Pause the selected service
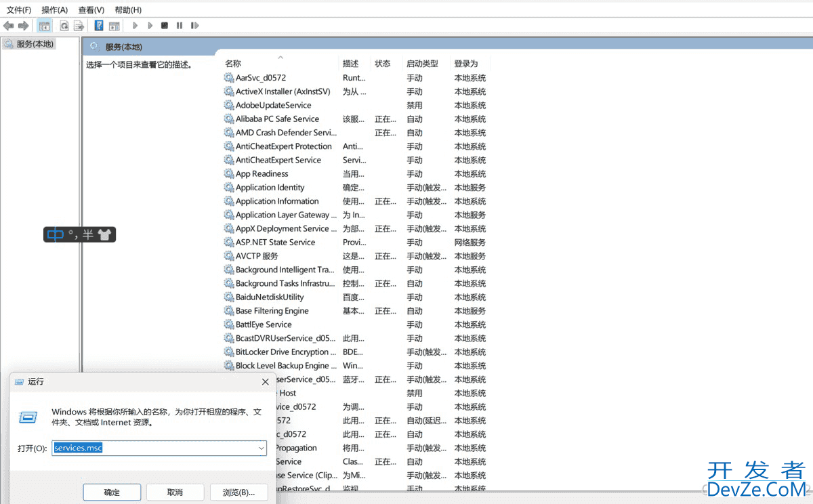Viewport: 813px width, 504px height. click(179, 25)
